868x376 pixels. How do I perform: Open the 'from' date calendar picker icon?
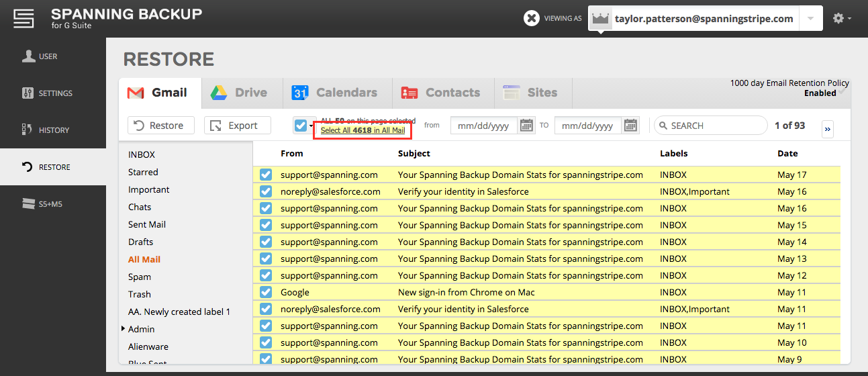[x=526, y=126]
